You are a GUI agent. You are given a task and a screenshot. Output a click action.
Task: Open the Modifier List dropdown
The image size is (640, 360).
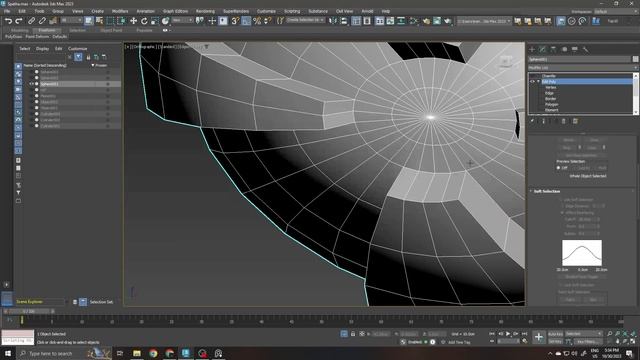(x=583, y=67)
